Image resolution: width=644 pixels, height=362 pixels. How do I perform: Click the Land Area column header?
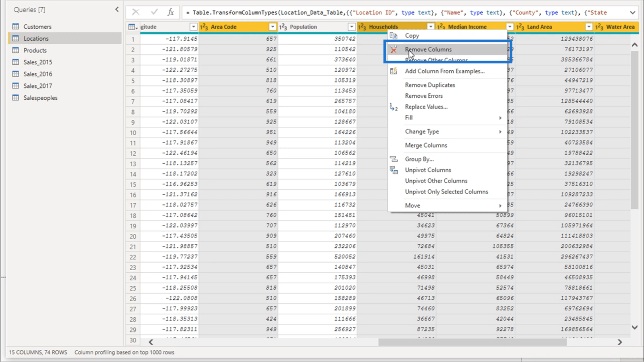pyautogui.click(x=554, y=27)
